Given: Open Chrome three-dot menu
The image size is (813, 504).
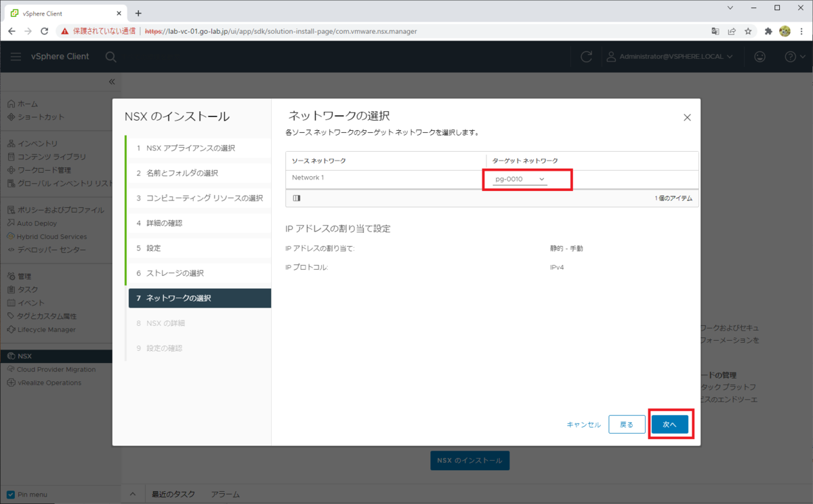Looking at the screenshot, I should pos(801,31).
